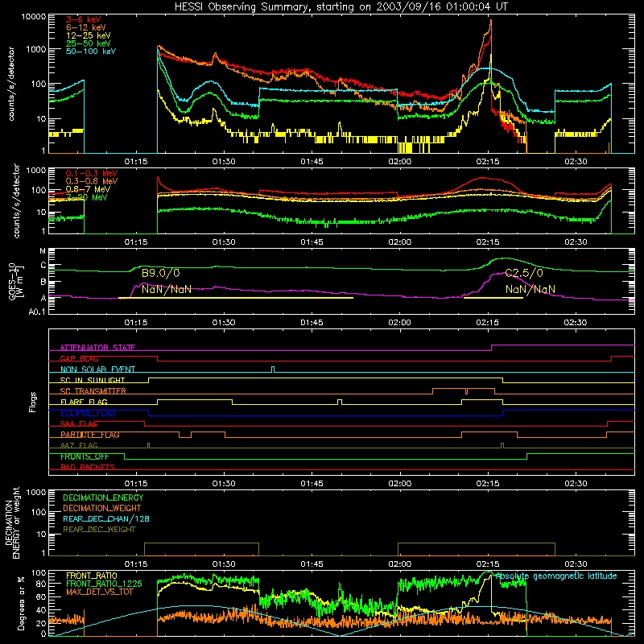This screenshot has width=644, height=644.
Task: Click the M tick label on GOES axis
Action: coord(43,251)
